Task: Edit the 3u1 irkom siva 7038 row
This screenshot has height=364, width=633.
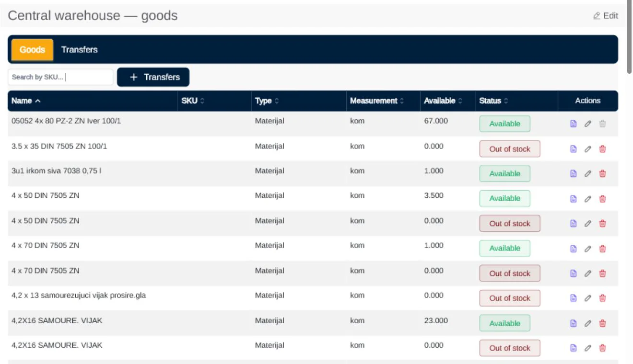Action: 587,173
